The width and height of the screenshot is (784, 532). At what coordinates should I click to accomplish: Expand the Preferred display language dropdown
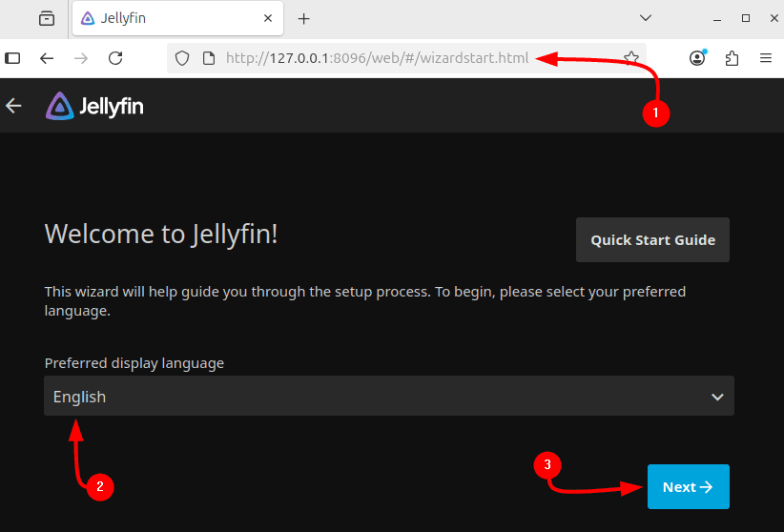click(x=388, y=397)
